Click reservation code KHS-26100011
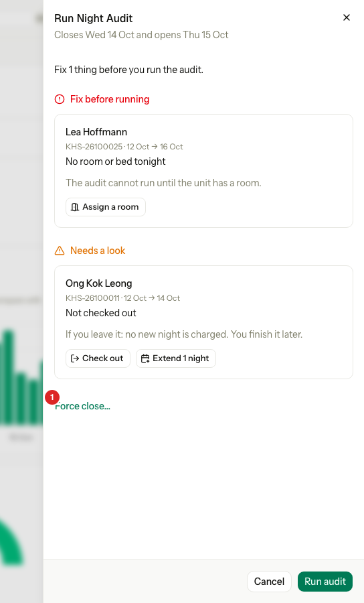Viewport: 364px width, 603px height. [x=92, y=298]
